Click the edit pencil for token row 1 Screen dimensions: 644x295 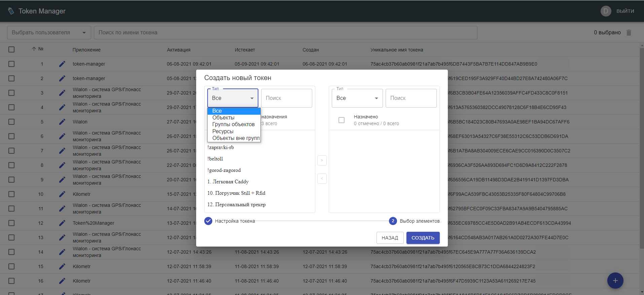click(x=62, y=64)
